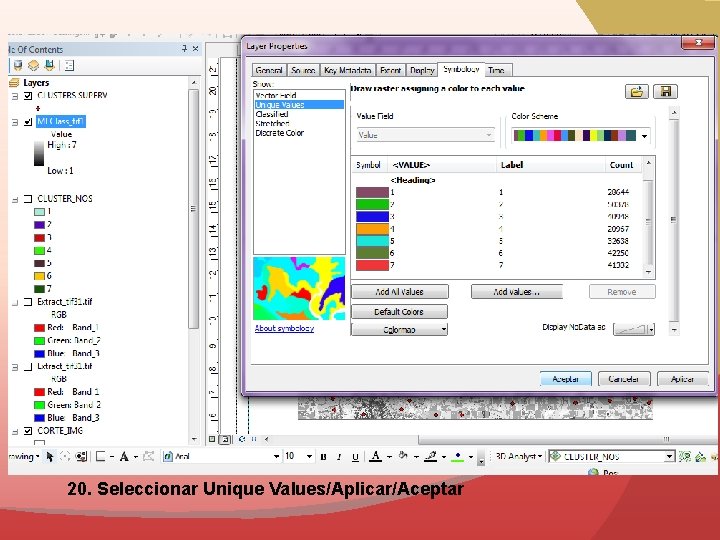The width and height of the screenshot is (720, 540).
Task: Select the Text tool A icon
Action: click(124, 456)
